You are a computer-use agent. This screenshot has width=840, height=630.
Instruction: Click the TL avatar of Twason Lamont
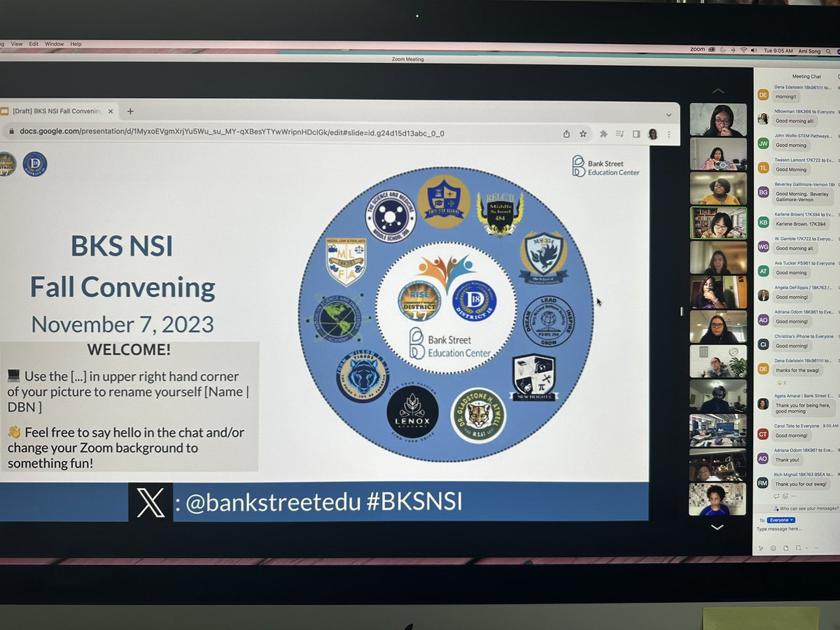coord(763,168)
